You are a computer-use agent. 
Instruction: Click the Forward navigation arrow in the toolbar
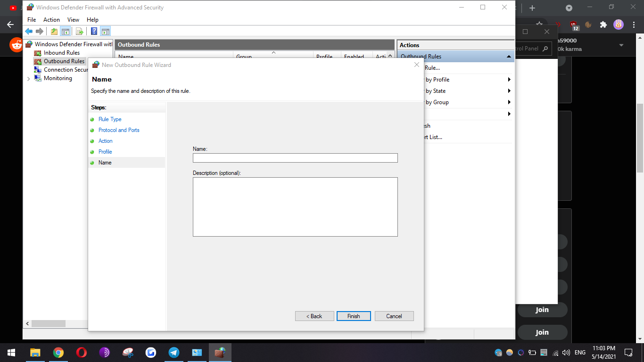40,31
